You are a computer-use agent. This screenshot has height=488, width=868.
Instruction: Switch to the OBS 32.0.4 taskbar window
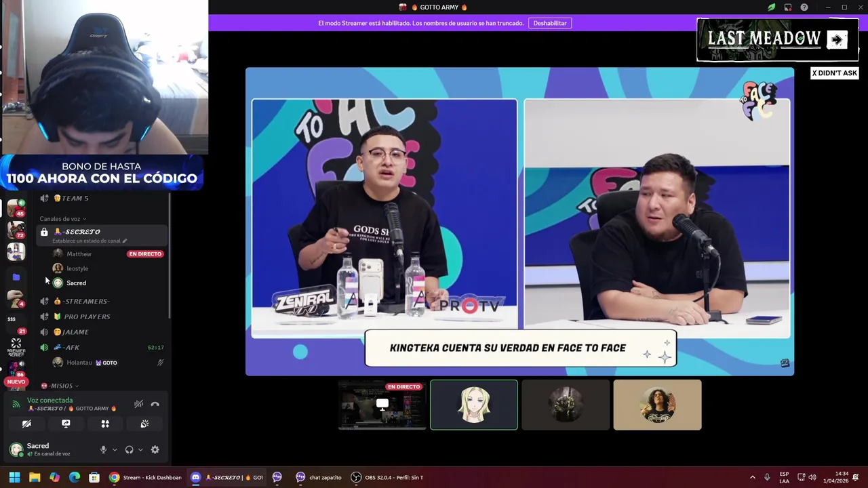[387, 477]
